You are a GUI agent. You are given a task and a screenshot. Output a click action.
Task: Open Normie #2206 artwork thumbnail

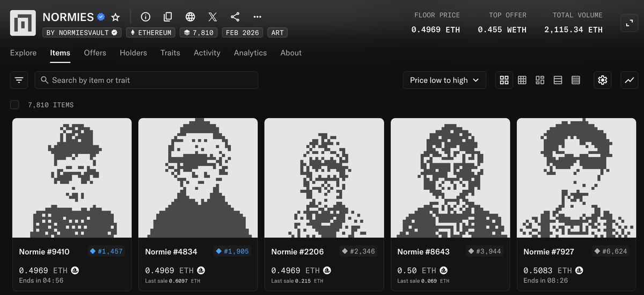(x=324, y=178)
